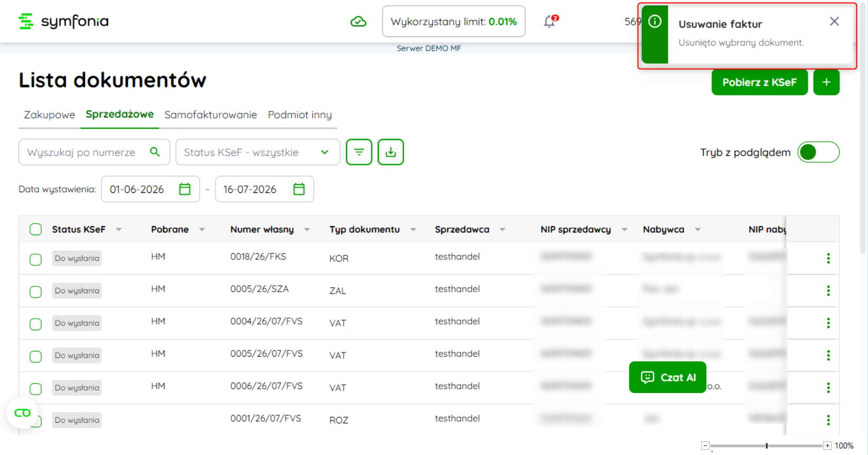Viewport: 868px width, 455px height.
Task: Click document number 0006/26/07/FVS
Action: (x=267, y=386)
